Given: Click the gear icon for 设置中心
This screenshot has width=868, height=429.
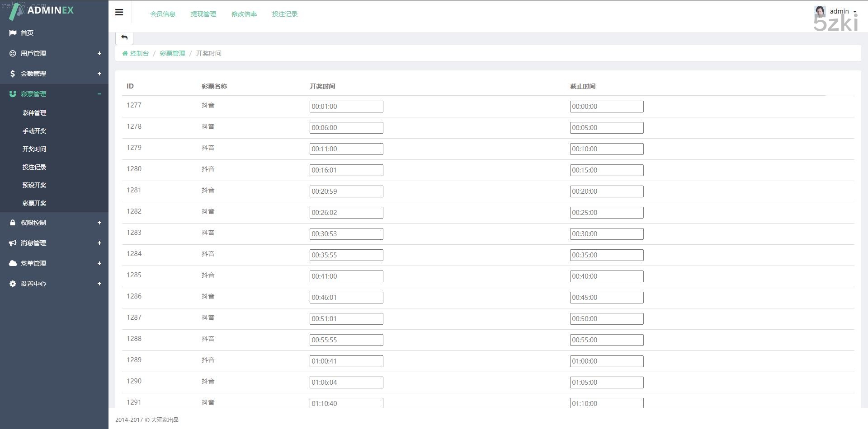Looking at the screenshot, I should [13, 284].
